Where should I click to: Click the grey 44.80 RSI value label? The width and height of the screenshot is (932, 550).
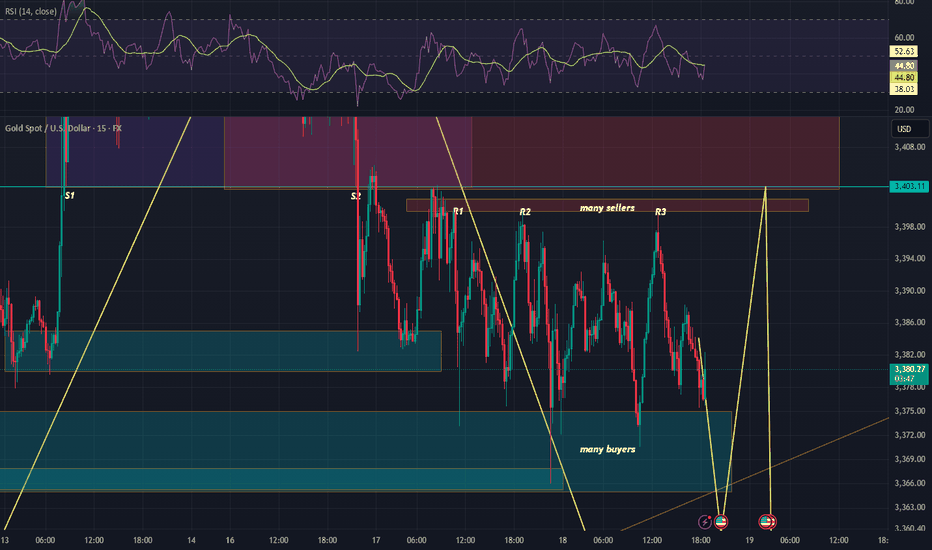pyautogui.click(x=904, y=66)
